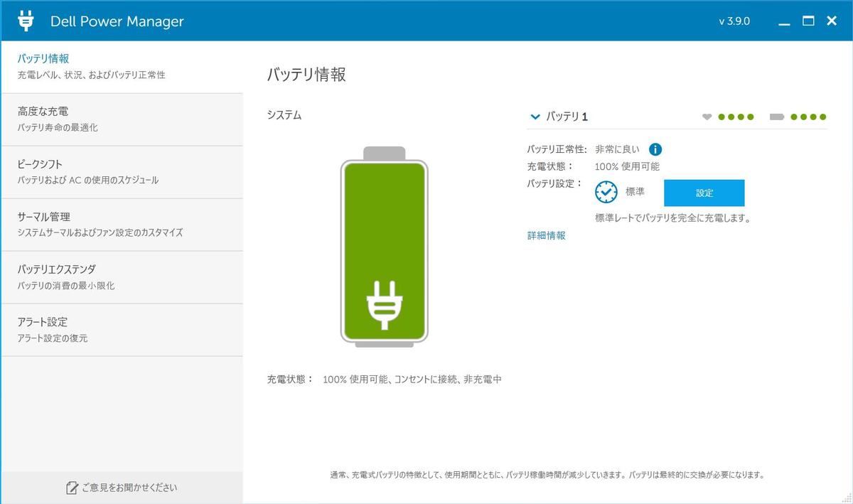Click the version v 3.9.0 label
Viewport: 853px width, 504px height.
734,21
